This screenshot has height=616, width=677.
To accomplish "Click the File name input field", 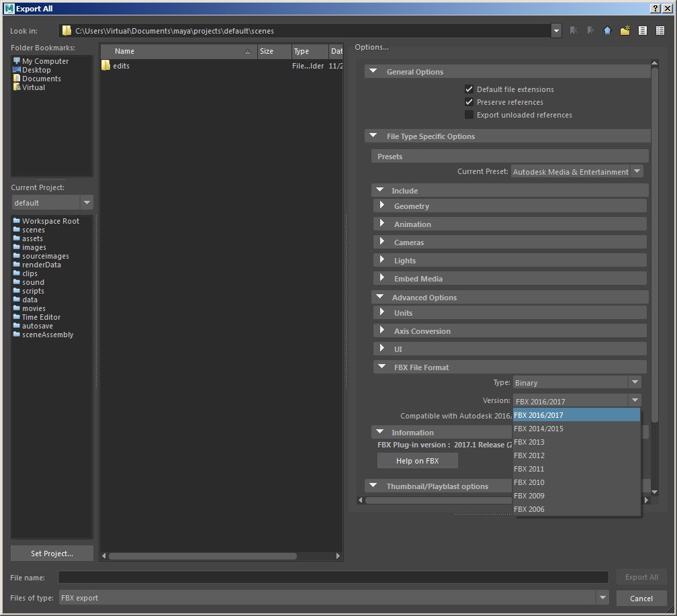I will coord(333,577).
